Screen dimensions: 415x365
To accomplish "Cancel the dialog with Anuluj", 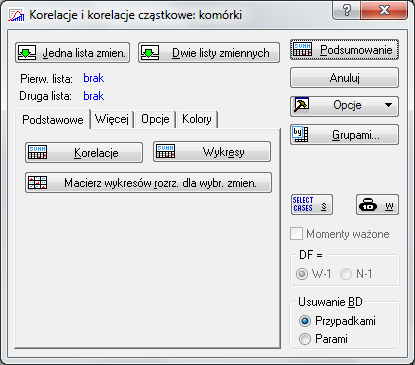I will (344, 78).
